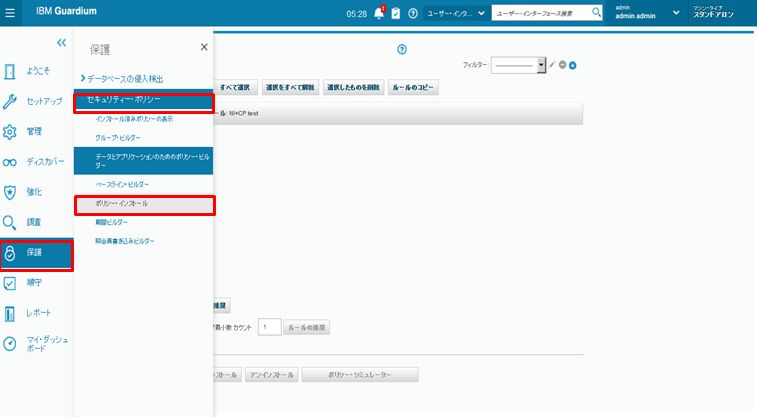Open the search scope dropdown in the header
757x417 pixels.
point(455,13)
